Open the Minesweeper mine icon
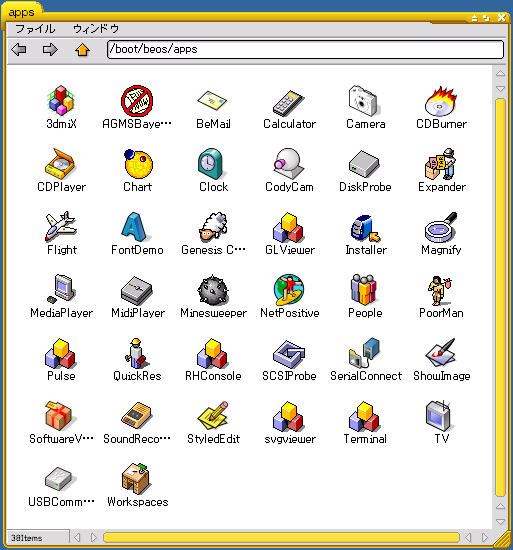 click(x=213, y=290)
